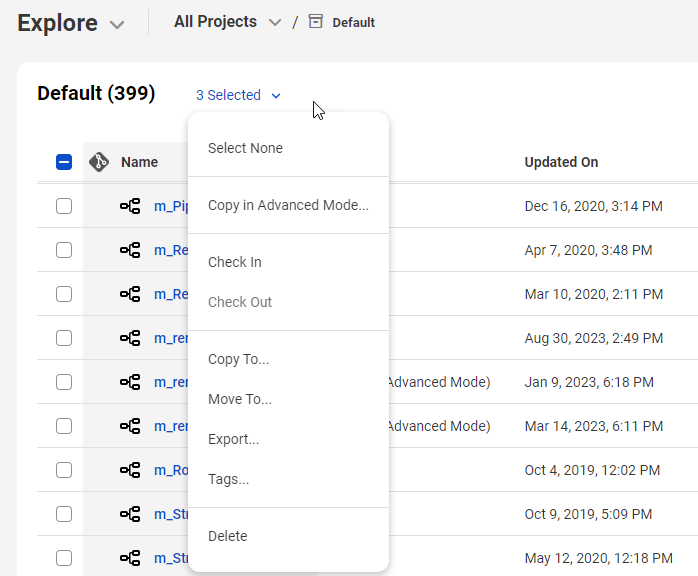Image resolution: width=698 pixels, height=576 pixels.
Task: Click the date Aug 30, 2023, 2:49 PM
Action: tap(594, 338)
